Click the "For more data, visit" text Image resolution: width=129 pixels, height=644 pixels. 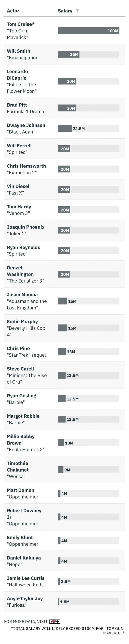coord(26,622)
